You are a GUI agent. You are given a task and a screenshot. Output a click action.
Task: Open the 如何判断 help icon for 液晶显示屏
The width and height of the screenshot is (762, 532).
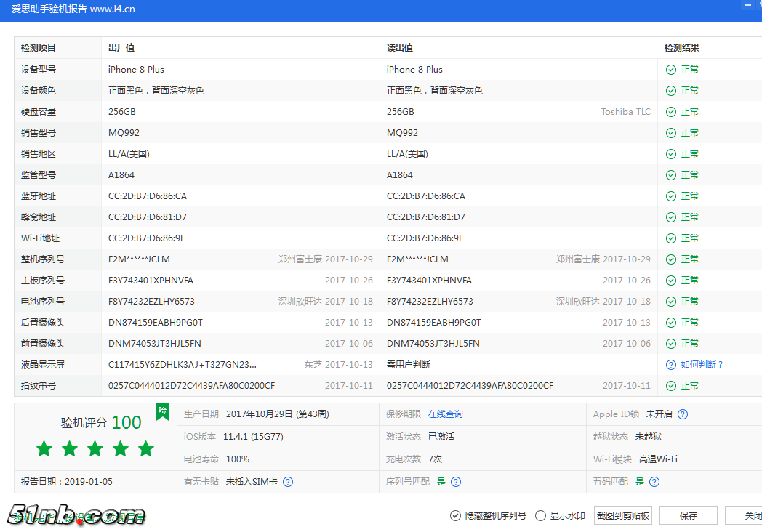[670, 365]
